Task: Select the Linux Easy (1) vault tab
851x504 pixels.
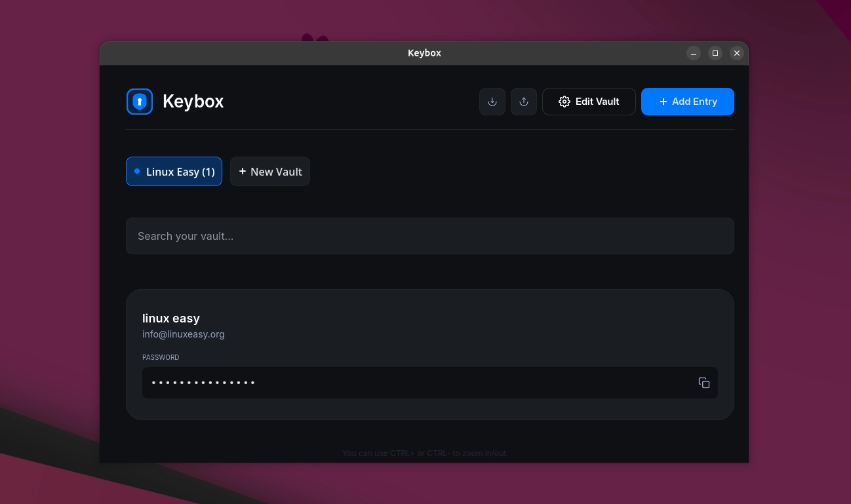Action: pyautogui.click(x=174, y=171)
